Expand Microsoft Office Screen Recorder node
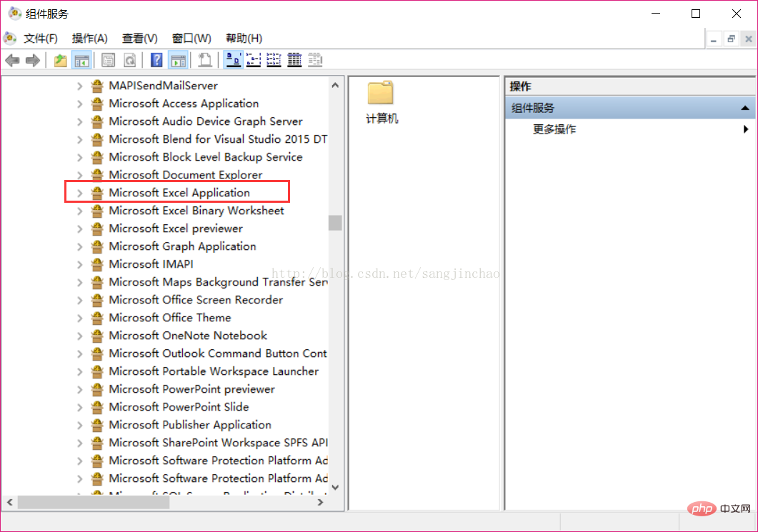Image resolution: width=758 pixels, height=532 pixels. 80,300
